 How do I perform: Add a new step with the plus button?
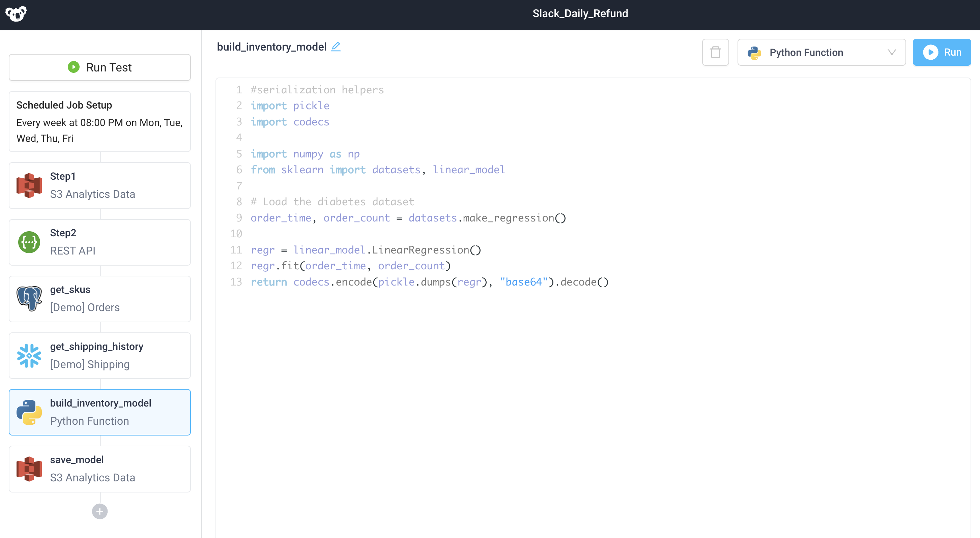tap(99, 511)
